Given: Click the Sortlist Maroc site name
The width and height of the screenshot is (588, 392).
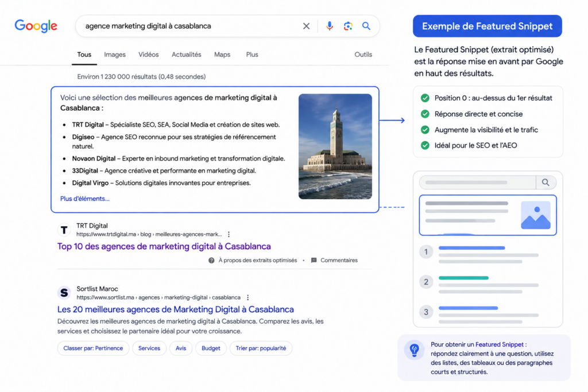Looking at the screenshot, I should [97, 289].
